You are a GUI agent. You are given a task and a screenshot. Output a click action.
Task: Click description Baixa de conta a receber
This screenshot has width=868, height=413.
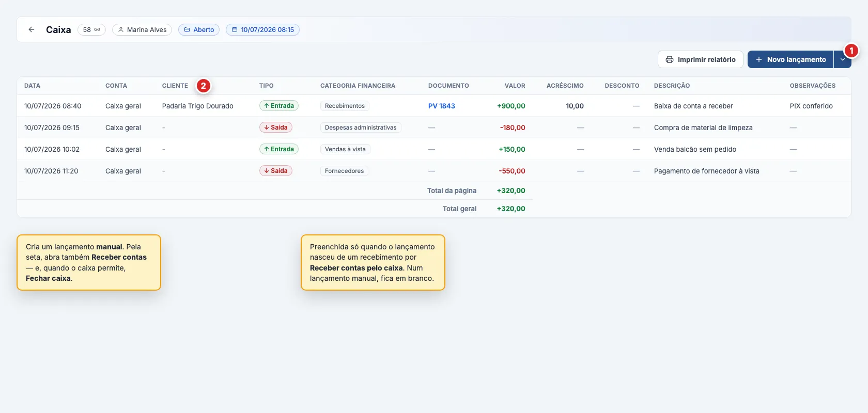pyautogui.click(x=693, y=106)
